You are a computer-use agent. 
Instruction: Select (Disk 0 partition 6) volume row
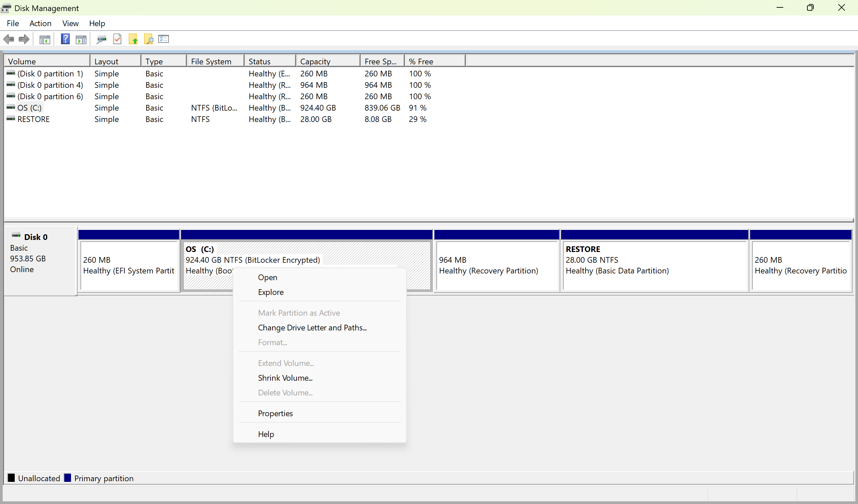pyautogui.click(x=50, y=97)
